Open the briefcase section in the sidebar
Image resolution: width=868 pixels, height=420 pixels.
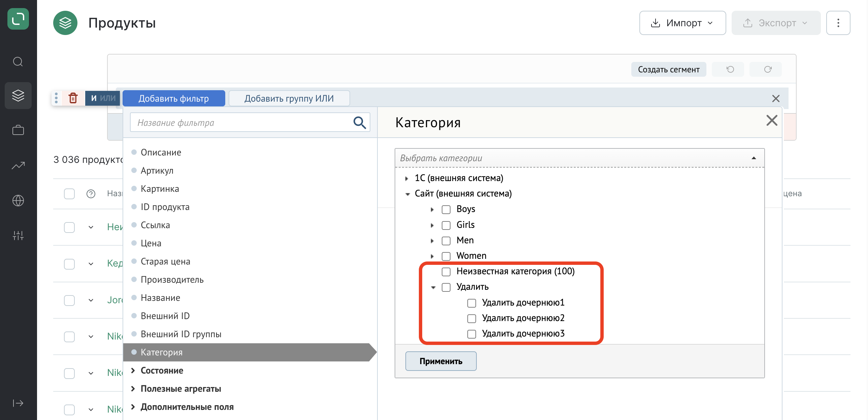pos(18,130)
